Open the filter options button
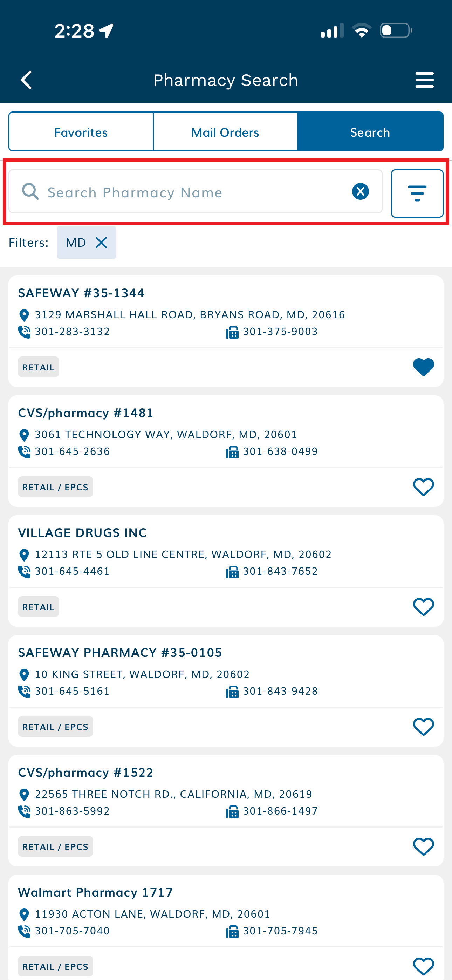Screen dimensions: 452x980 tap(417, 193)
